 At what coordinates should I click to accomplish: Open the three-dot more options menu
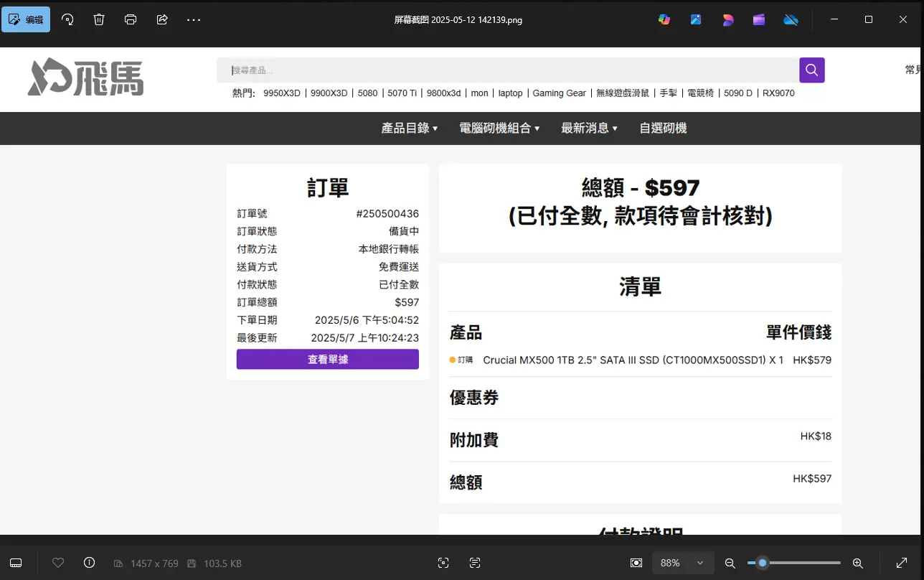194,19
